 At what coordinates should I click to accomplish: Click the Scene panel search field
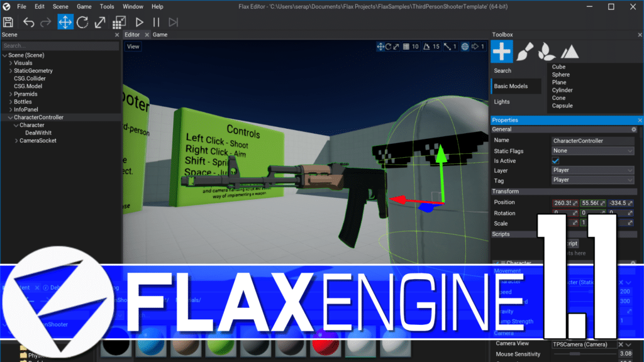coord(60,45)
